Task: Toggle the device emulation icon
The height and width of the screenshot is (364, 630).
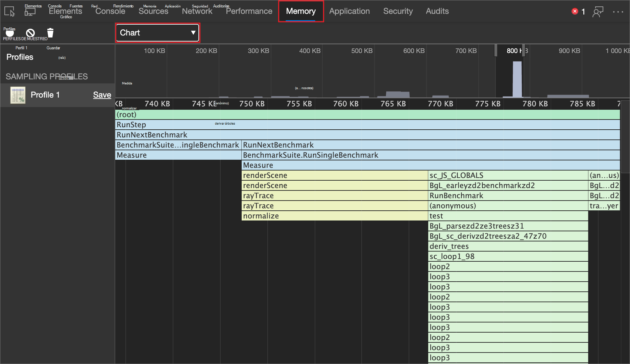Action: coord(30,11)
